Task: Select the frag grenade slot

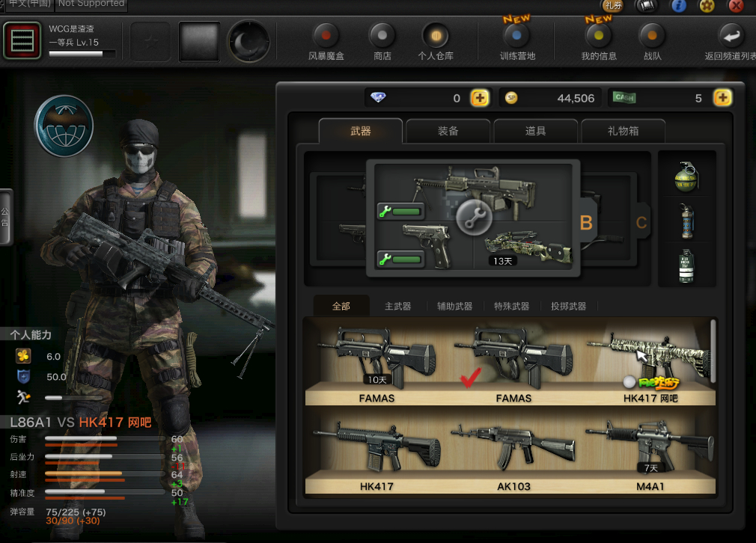Action: [x=686, y=177]
